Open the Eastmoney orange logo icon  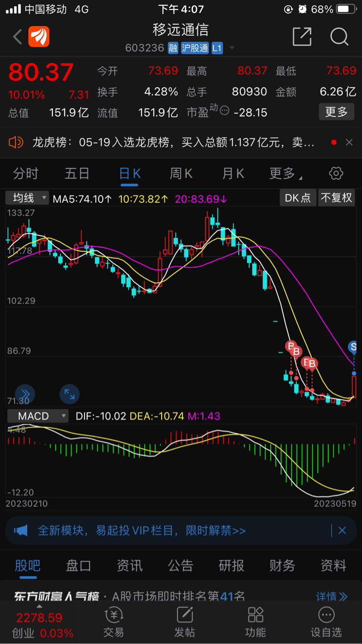[39, 37]
